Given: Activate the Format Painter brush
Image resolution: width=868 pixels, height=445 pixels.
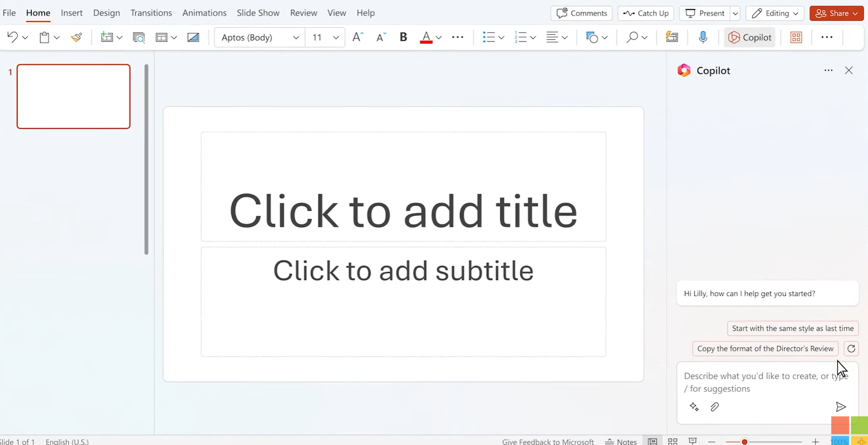Looking at the screenshot, I should (76, 37).
